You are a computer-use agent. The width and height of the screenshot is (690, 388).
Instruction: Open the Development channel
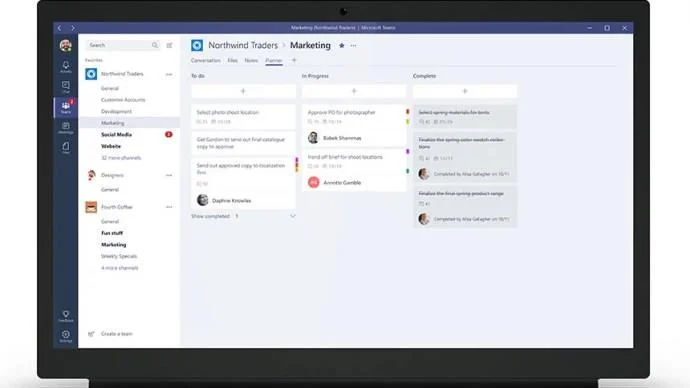pos(116,111)
